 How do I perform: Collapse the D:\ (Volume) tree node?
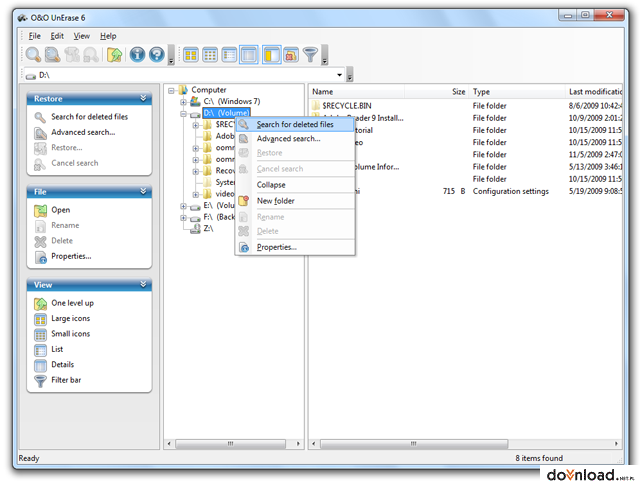coord(183,114)
